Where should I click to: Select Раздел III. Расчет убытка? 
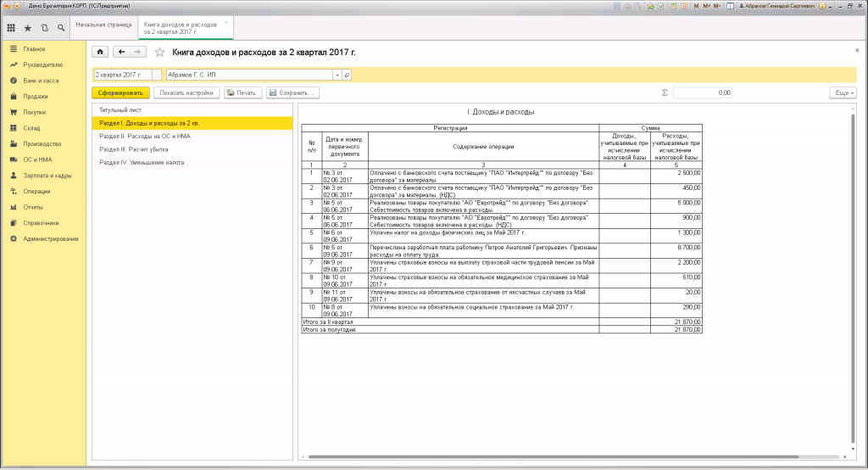[192, 149]
